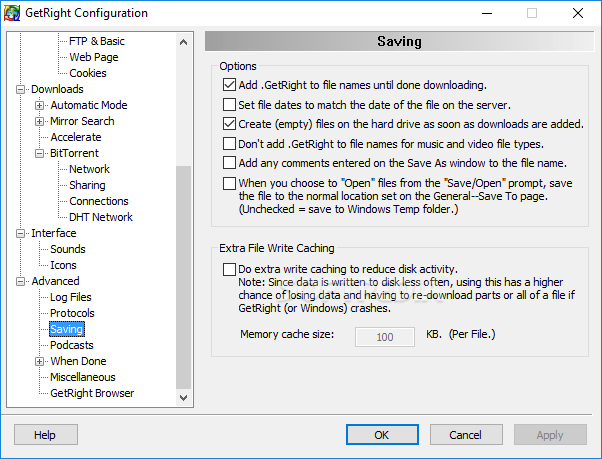
Task: Click the GetRight application icon in title bar
Action: click(12, 13)
